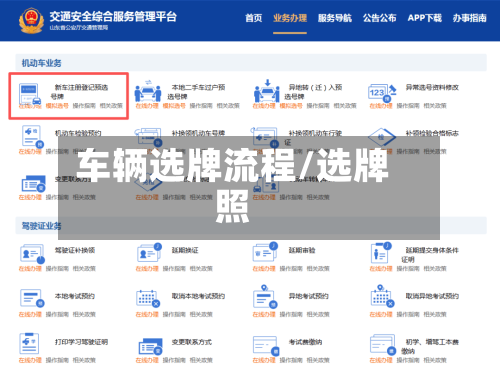Screen dimensions: 500x376
Task: Open 操作指南 under 延期审验
Action: 291,268
